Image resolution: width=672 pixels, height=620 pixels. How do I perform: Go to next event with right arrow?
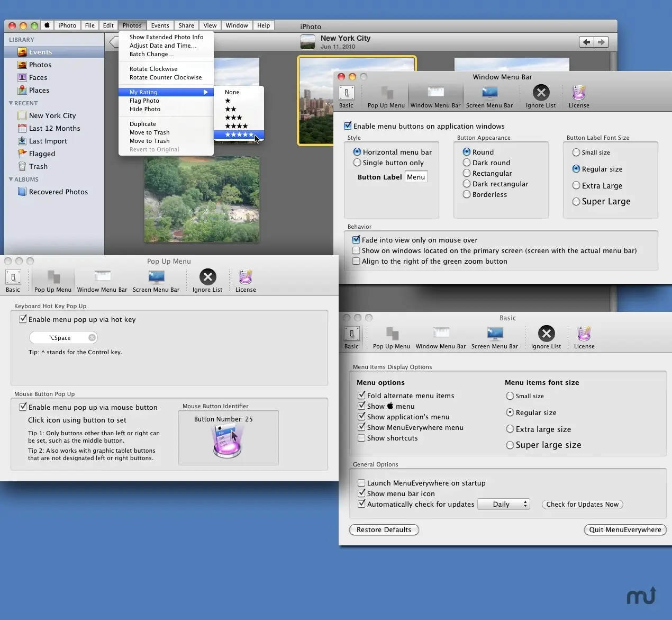[x=601, y=42]
